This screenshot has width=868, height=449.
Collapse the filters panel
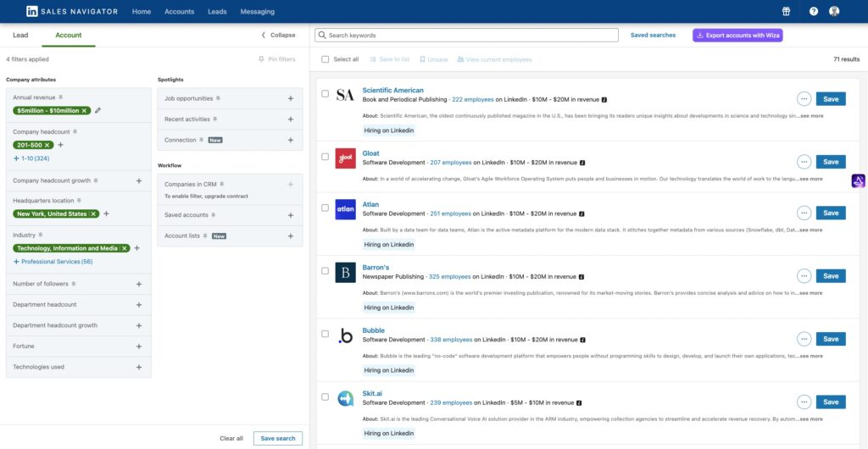(278, 35)
